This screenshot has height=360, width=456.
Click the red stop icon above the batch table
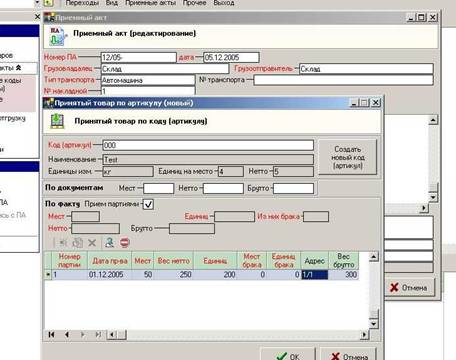click(x=125, y=242)
